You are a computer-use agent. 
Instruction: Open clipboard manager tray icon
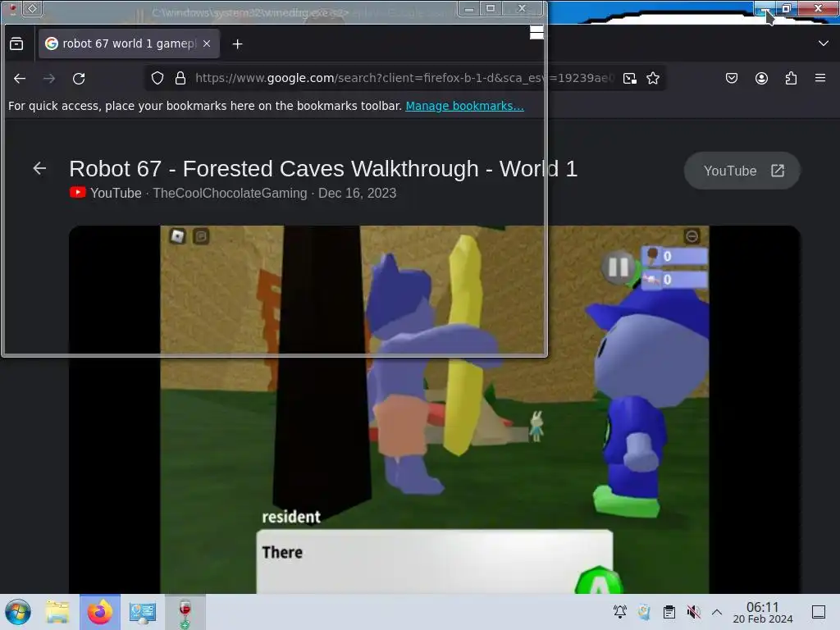coord(669,612)
